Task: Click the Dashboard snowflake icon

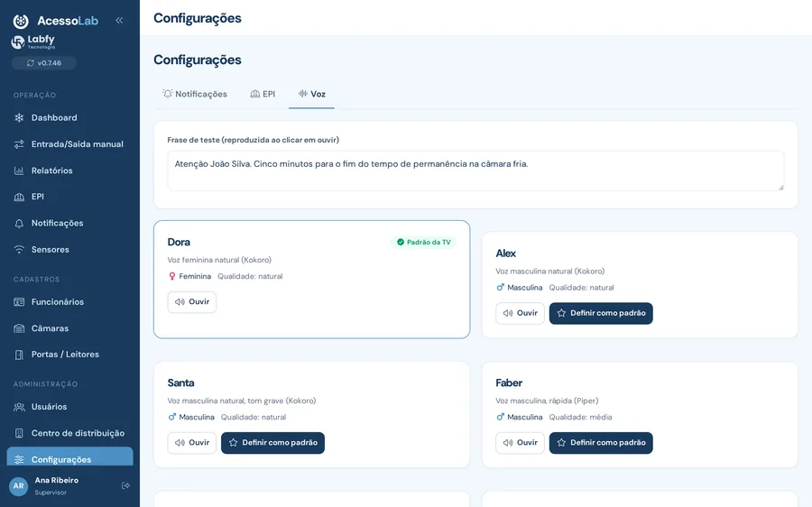Action: pos(19,117)
